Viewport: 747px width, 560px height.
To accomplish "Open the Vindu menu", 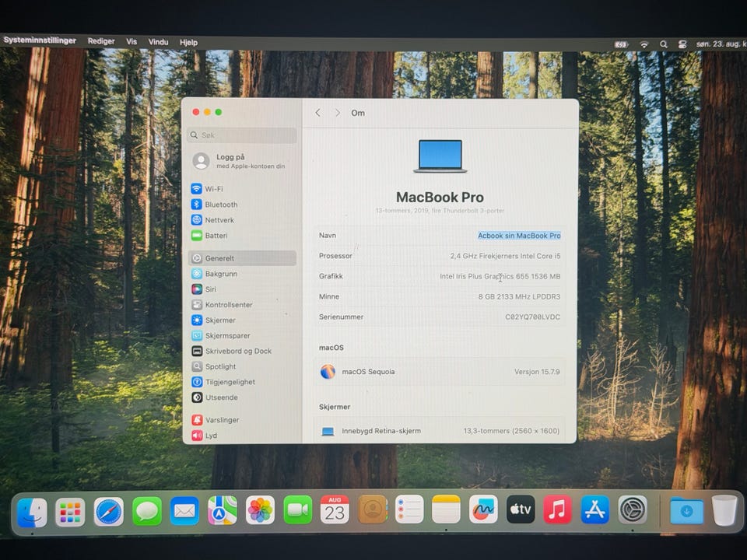I will pyautogui.click(x=158, y=42).
